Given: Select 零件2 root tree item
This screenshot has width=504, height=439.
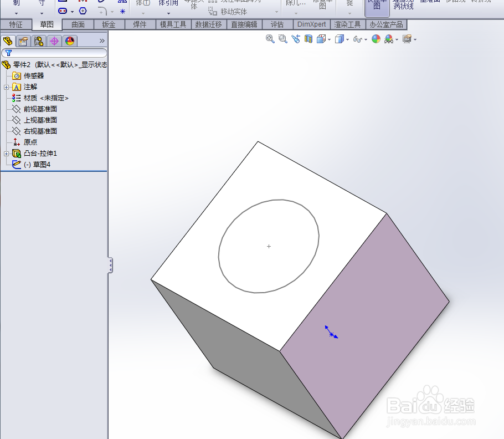Looking at the screenshot, I should pyautogui.click(x=54, y=65).
